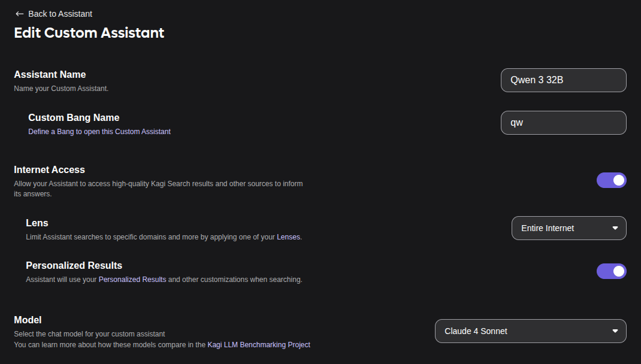Disable the Internet Access switch

[611, 180]
